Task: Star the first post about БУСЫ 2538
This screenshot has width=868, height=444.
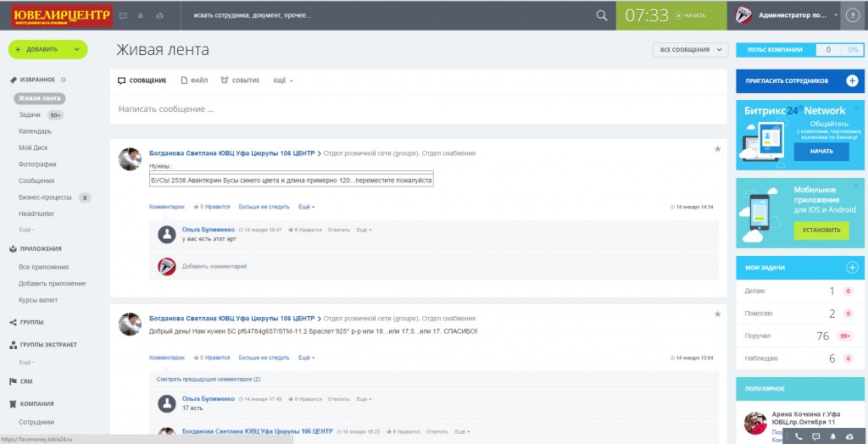Action: click(x=717, y=149)
